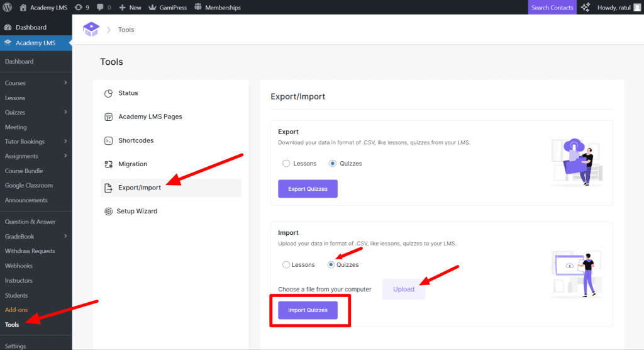Expand the Courses submenu arrow
This screenshot has height=350, width=644.
(65, 82)
